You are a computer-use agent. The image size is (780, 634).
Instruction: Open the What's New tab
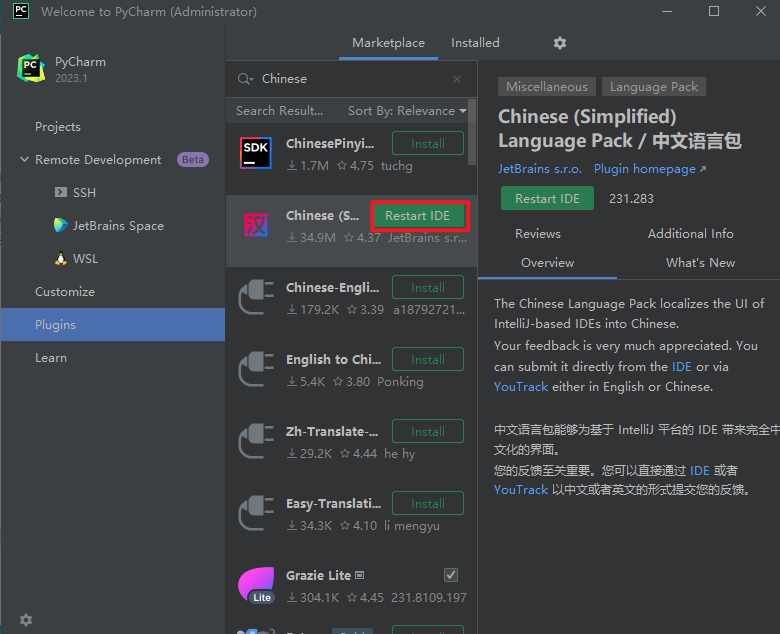[x=700, y=263]
